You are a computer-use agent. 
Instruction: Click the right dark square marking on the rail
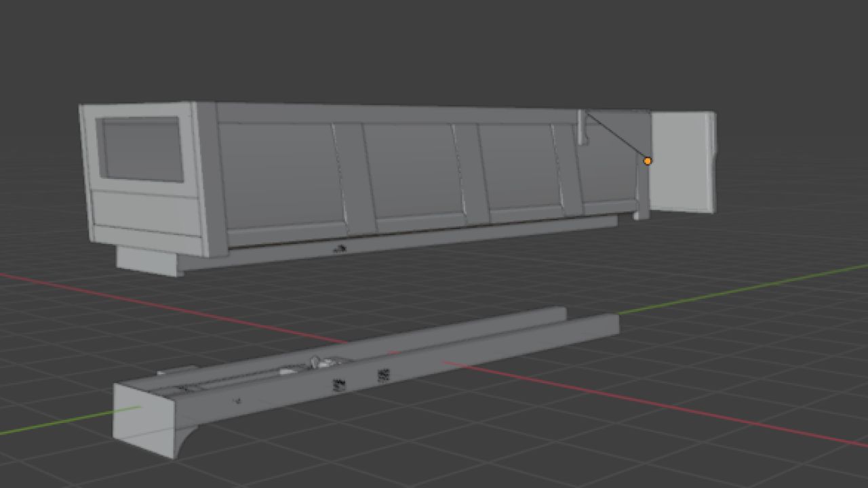click(383, 375)
